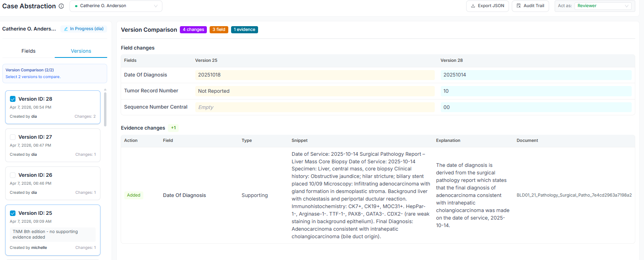This screenshot has height=260, width=644.
Task: Click the Changes: 2 label on Version 28
Action: pyautogui.click(x=85, y=117)
